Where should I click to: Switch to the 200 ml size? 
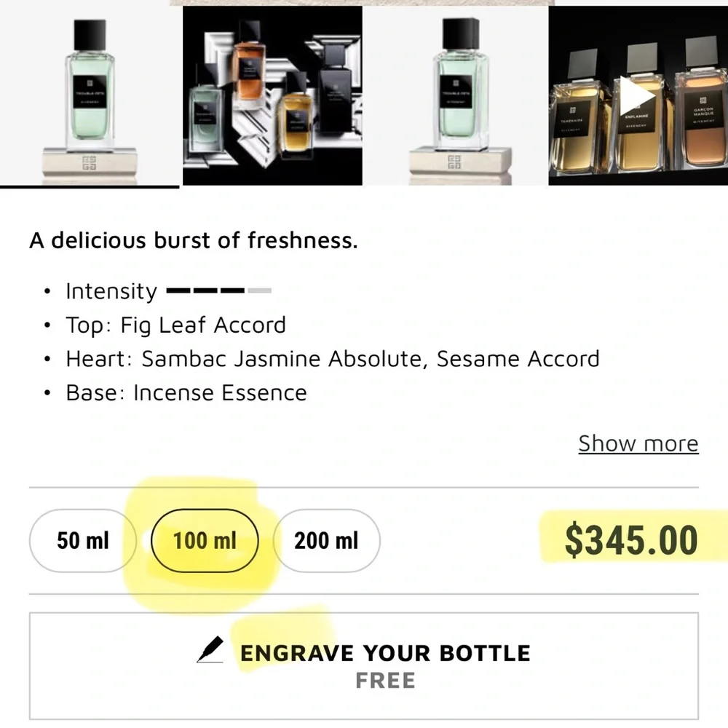coord(326,540)
